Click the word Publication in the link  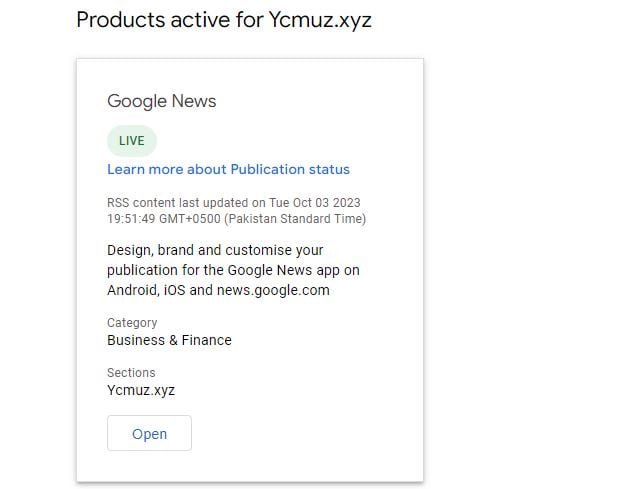click(x=266, y=169)
